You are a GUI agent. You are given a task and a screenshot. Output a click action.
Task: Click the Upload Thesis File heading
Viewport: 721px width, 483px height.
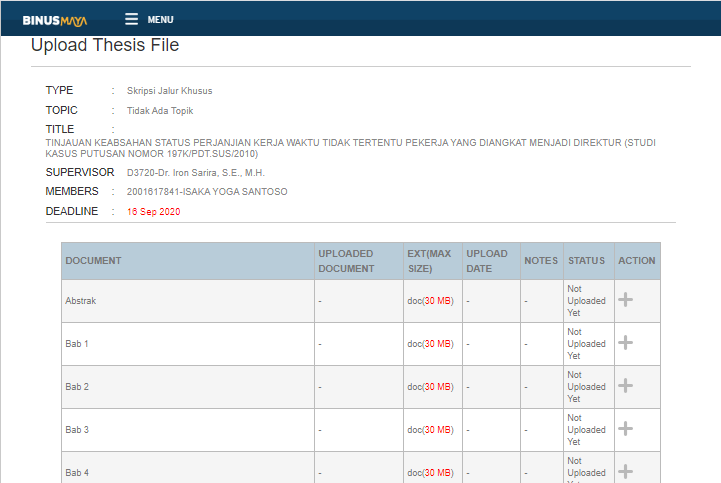point(105,46)
